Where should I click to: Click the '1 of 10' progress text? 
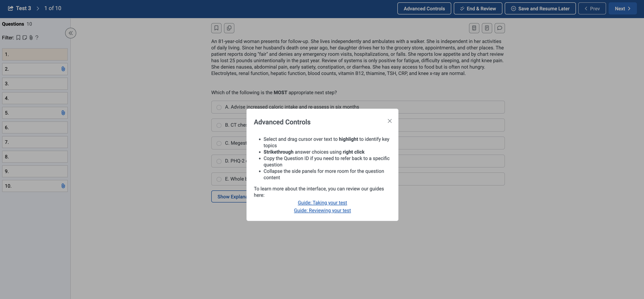(53, 8)
